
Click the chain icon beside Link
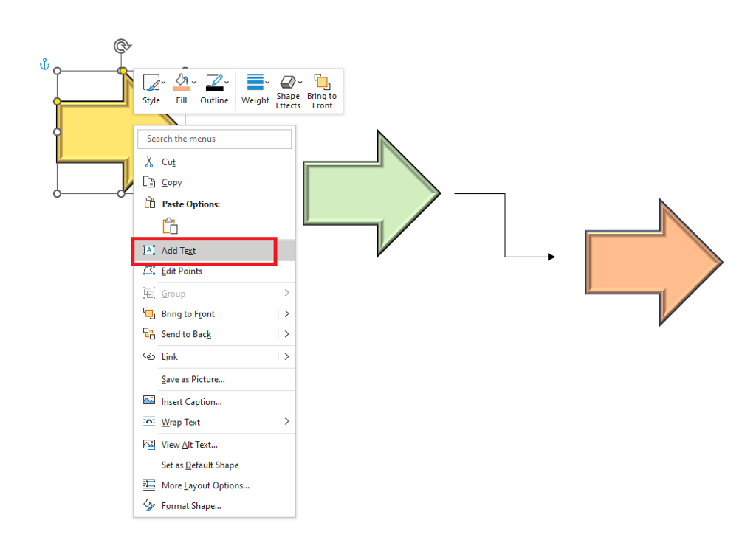tap(149, 356)
